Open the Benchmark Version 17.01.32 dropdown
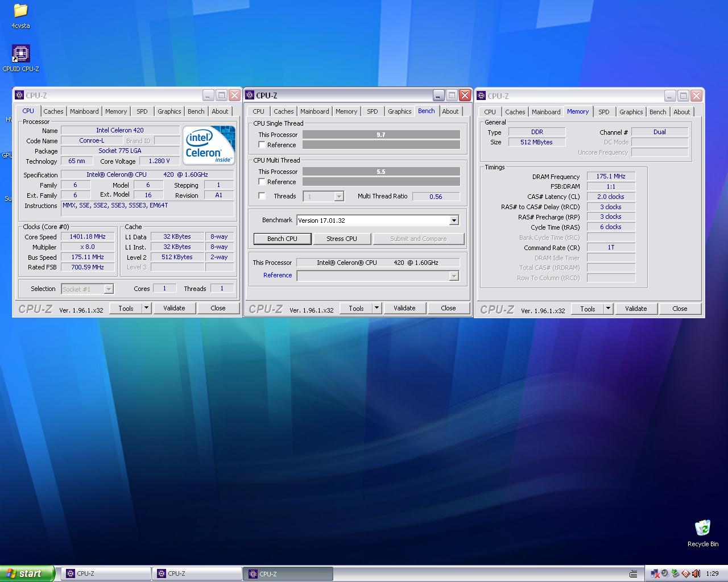The image size is (728, 582). click(x=454, y=221)
